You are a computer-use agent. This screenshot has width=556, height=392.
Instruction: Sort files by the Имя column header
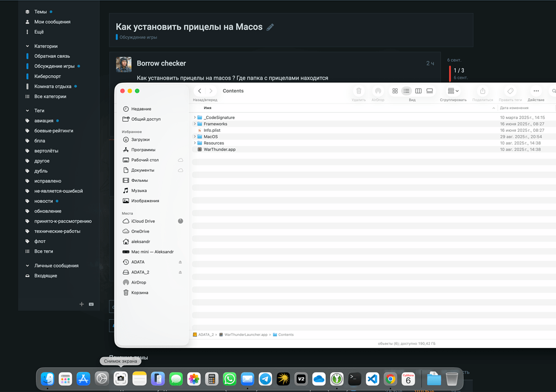(x=207, y=108)
